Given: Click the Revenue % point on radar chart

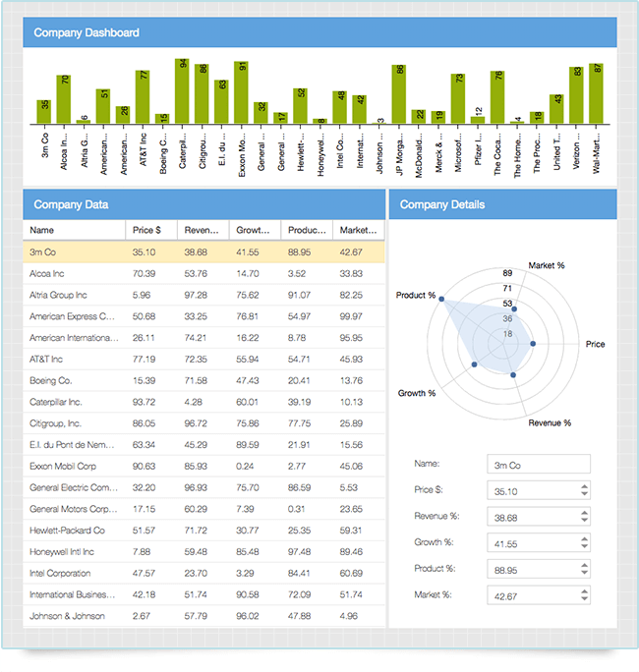Looking at the screenshot, I should [513, 375].
